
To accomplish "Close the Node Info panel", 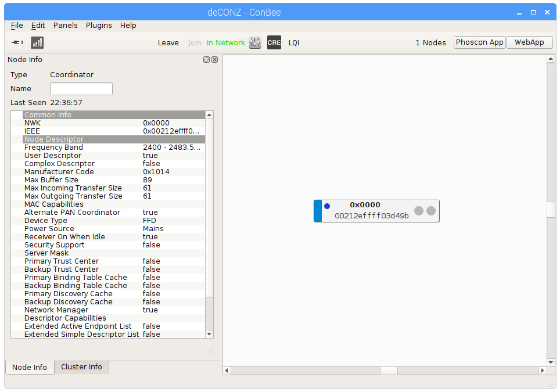I will (x=214, y=60).
